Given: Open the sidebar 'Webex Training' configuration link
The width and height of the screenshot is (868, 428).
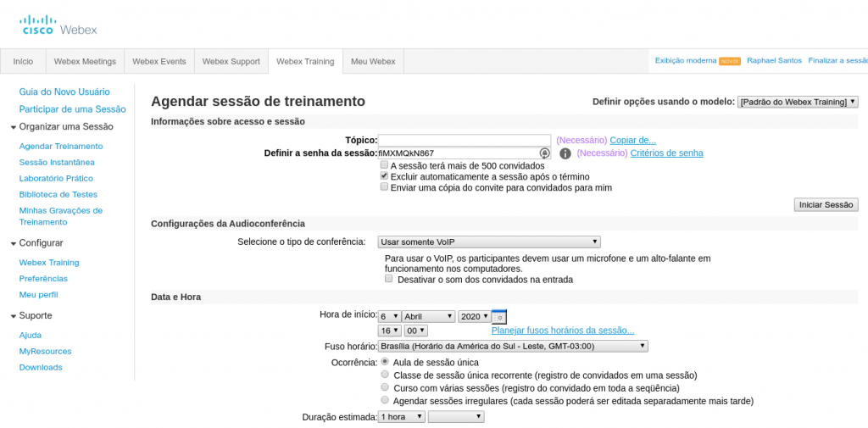Looking at the screenshot, I should [49, 263].
